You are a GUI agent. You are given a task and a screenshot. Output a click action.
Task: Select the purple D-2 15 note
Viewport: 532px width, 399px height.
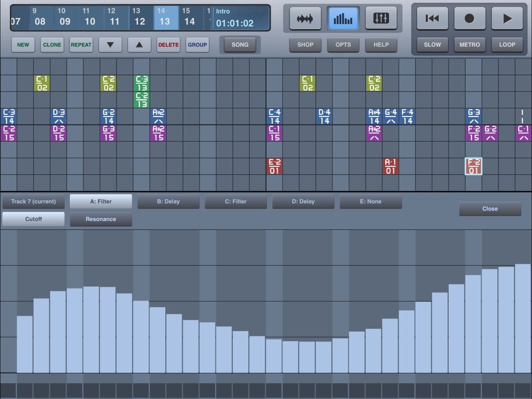(x=58, y=133)
